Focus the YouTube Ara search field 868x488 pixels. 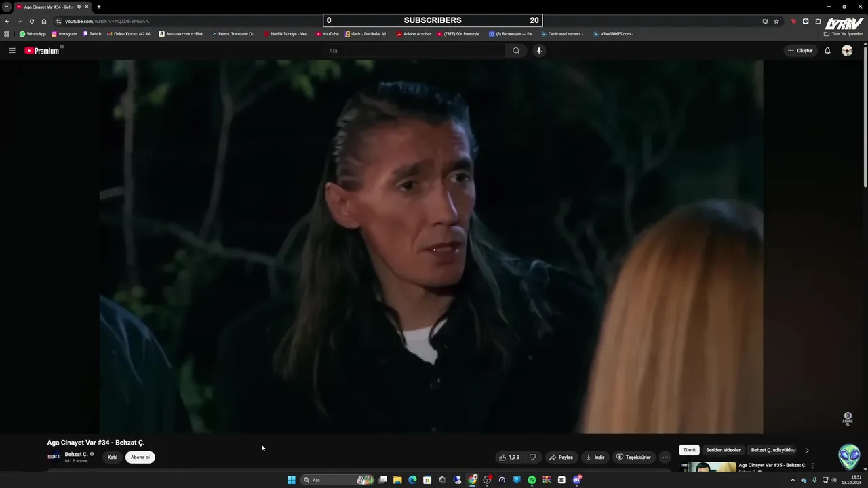tap(414, 51)
